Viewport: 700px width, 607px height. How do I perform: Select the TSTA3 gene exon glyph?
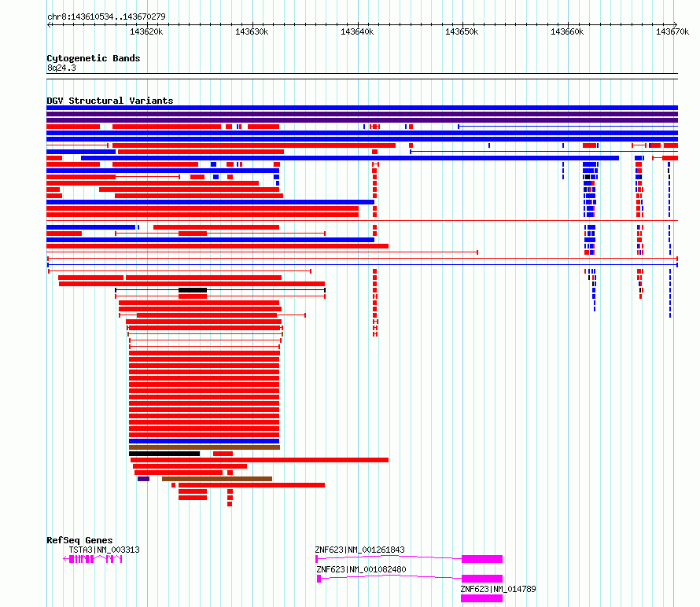tap(93, 559)
